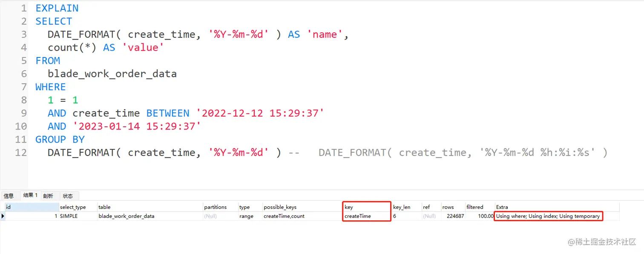
Task: Click the ref column header
Action: pyautogui.click(x=431, y=207)
